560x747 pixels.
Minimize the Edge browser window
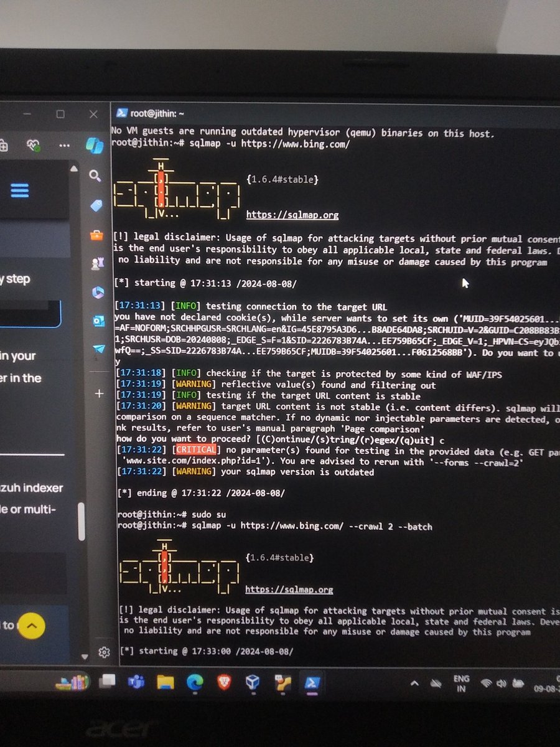(28, 115)
